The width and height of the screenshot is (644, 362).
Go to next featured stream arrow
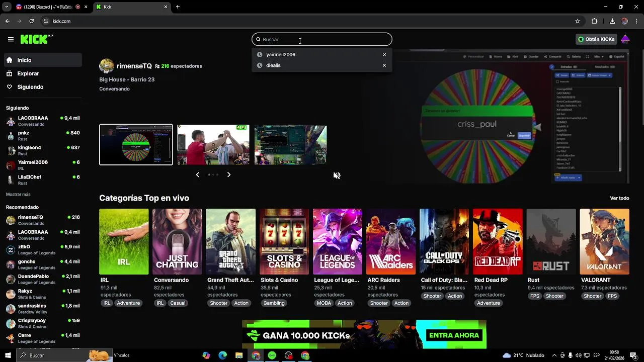tap(229, 175)
